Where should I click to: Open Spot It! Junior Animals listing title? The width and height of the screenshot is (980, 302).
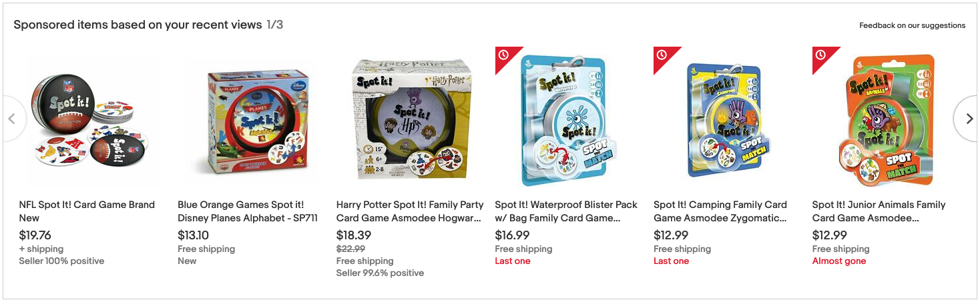click(x=879, y=211)
